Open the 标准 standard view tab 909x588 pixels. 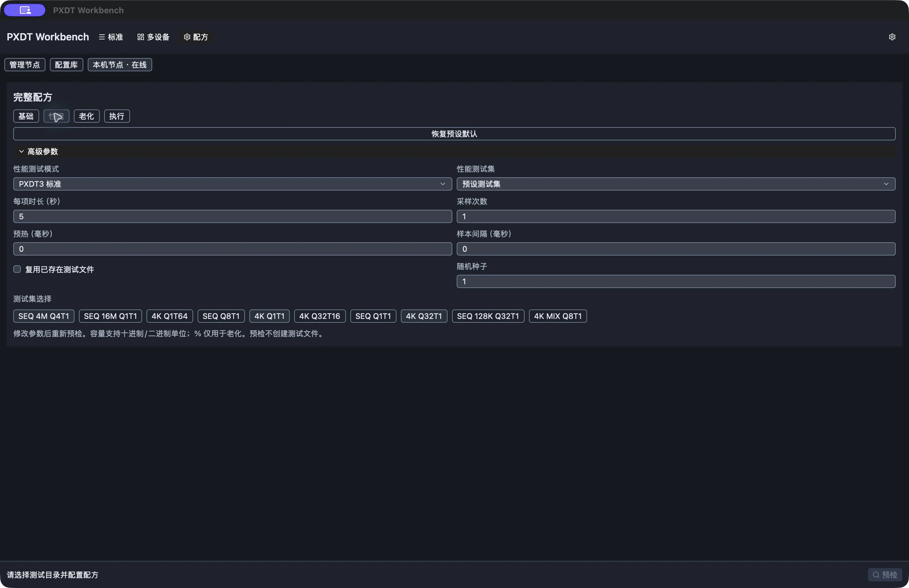pyautogui.click(x=111, y=37)
